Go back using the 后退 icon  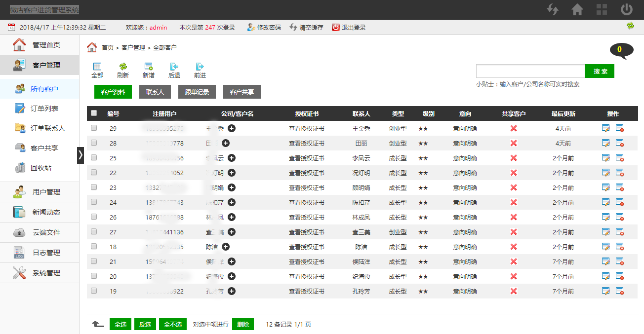tap(174, 71)
